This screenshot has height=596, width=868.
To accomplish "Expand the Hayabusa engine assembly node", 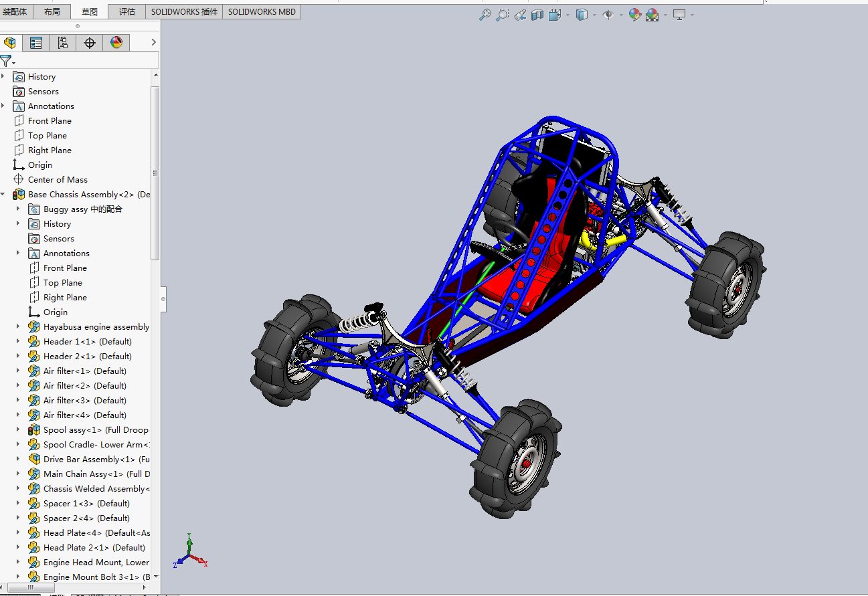I will coord(18,326).
